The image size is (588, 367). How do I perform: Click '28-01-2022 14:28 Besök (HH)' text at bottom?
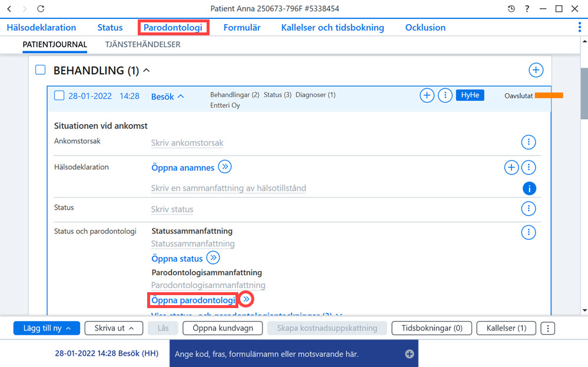(x=107, y=353)
